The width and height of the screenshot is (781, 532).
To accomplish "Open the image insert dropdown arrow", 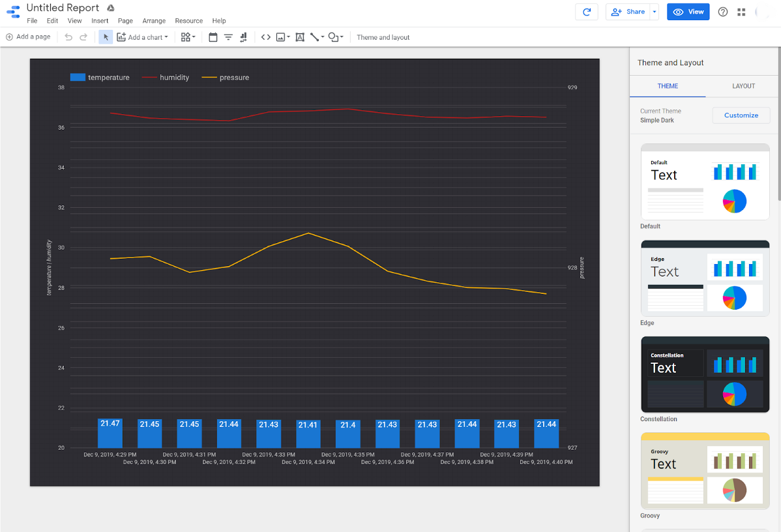I will tap(287, 37).
